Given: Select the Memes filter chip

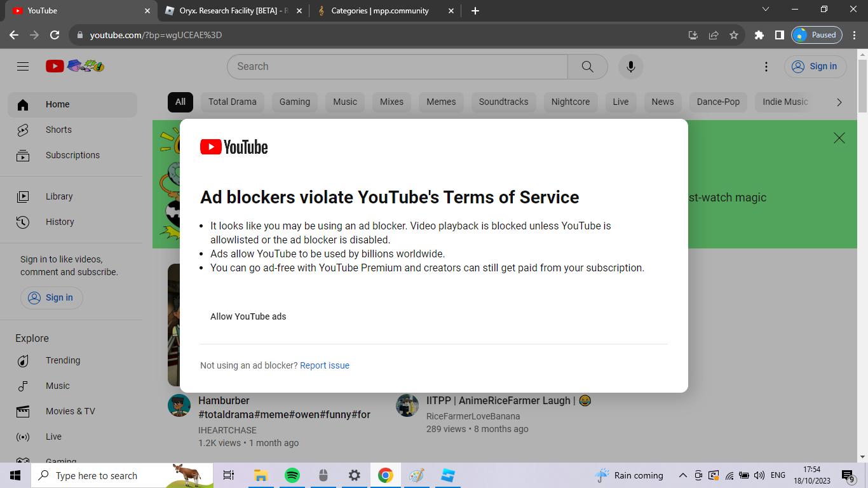Looking at the screenshot, I should point(441,102).
